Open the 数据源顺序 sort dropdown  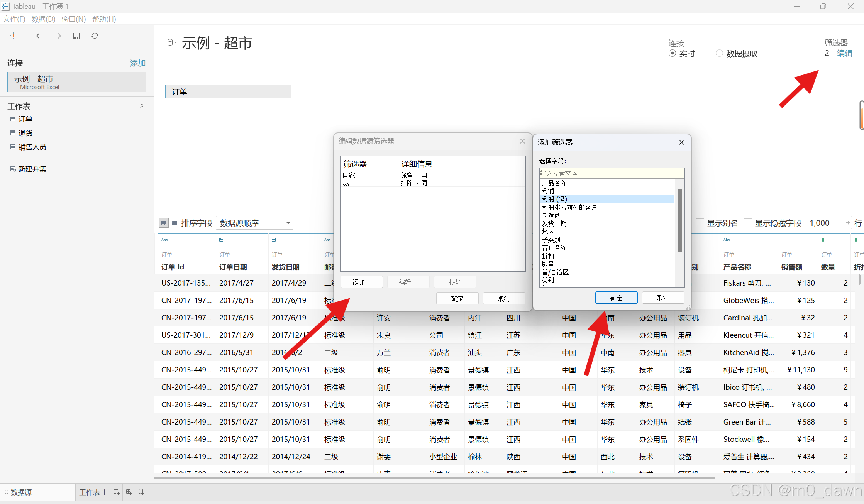[288, 223]
